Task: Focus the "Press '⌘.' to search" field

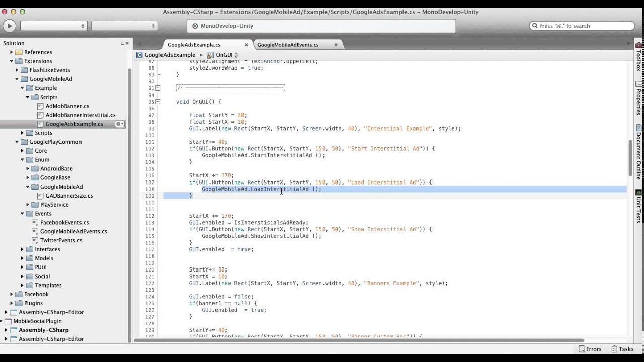Action: click(582, 26)
